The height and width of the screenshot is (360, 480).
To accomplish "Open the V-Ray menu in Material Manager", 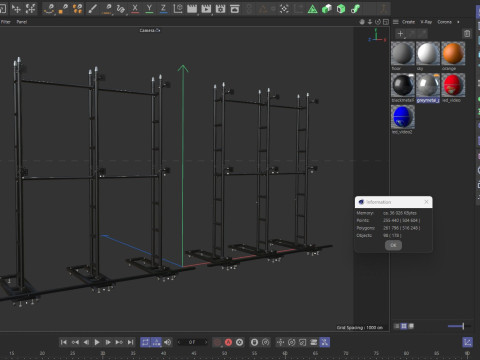I will (x=426, y=22).
